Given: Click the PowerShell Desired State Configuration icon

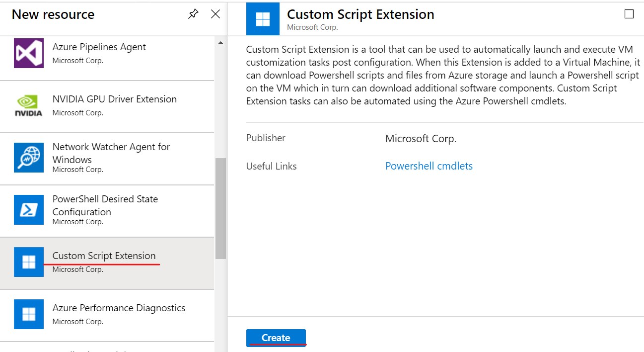Looking at the screenshot, I should coord(29,210).
